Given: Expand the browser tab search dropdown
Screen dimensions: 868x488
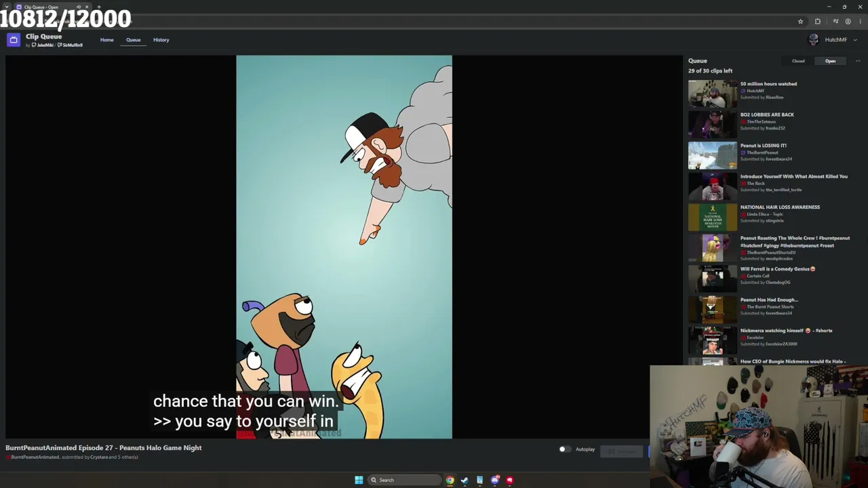Looking at the screenshot, I should [x=6, y=7].
